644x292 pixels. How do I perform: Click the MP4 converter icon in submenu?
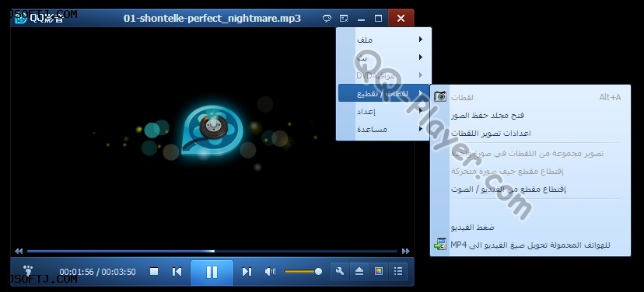[x=440, y=245]
